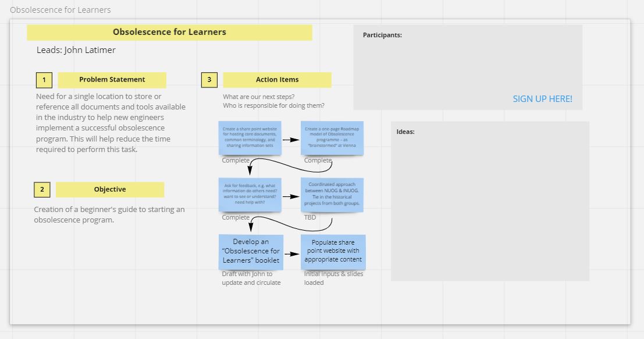Select the Ideas gray box
The image size is (644, 339).
[490, 201]
